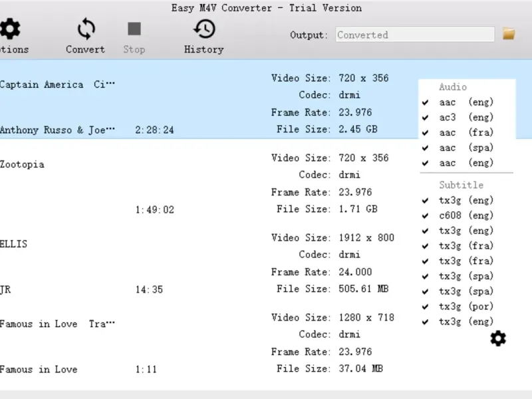Click the Audio section header in track list
The width and height of the screenshot is (532, 399).
453,87
